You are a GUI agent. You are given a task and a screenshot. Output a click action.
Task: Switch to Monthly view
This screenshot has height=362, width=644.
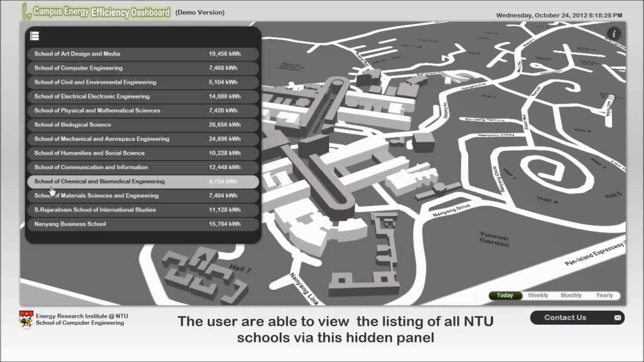(x=571, y=296)
